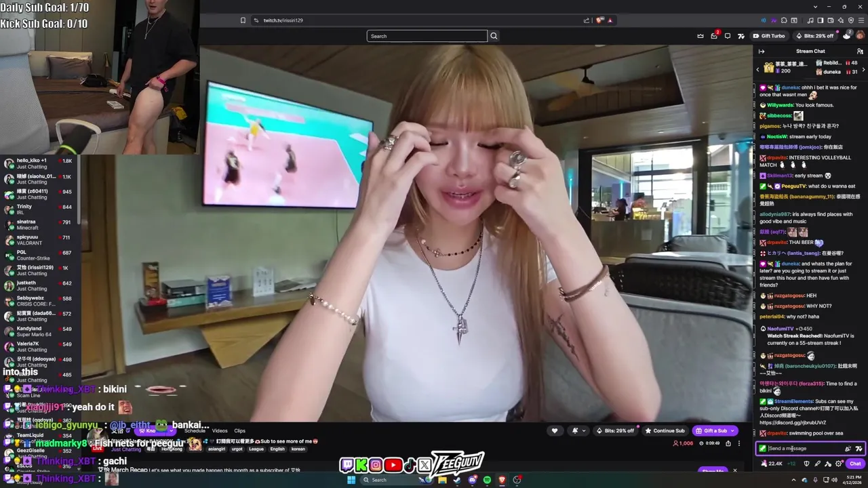Open justketh channel in sidebar
This screenshot has height=488, width=868.
[x=39, y=285]
